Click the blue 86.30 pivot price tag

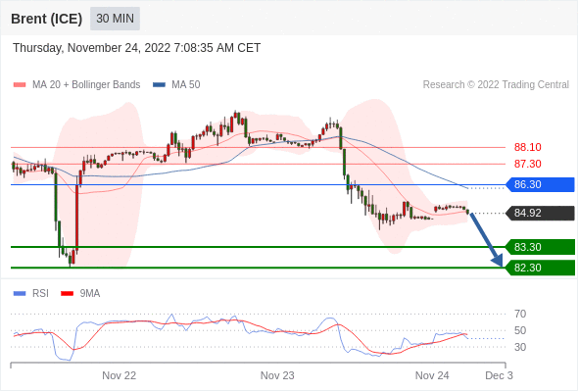(540, 184)
